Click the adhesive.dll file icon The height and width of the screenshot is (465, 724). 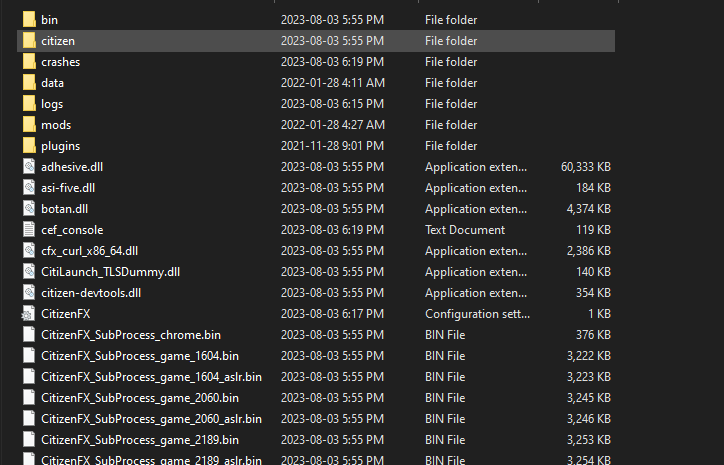(29, 167)
